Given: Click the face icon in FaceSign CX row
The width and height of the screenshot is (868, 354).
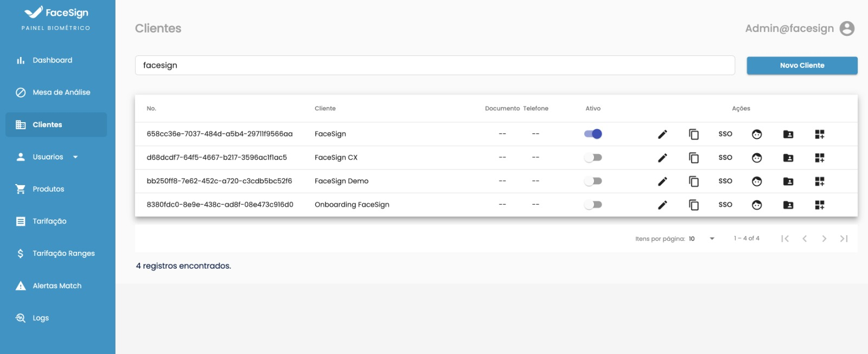Looking at the screenshot, I should point(757,158).
